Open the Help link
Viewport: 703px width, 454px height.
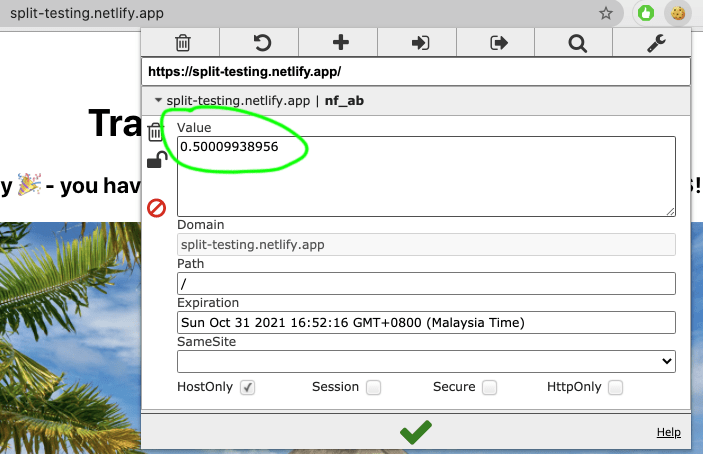point(668,432)
